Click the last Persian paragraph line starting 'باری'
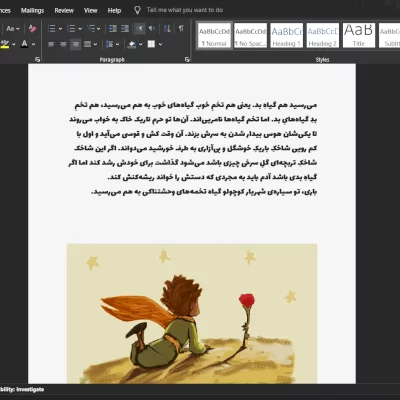The image size is (400, 400). (204, 192)
